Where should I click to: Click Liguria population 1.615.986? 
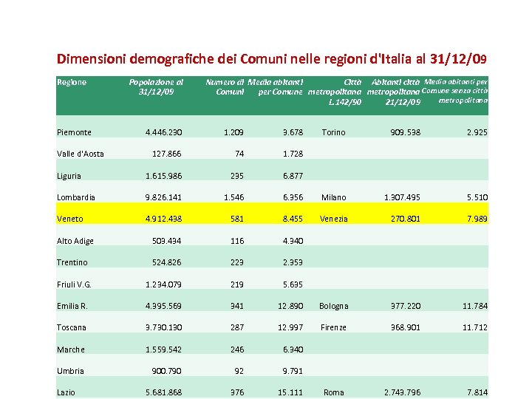coord(163,176)
